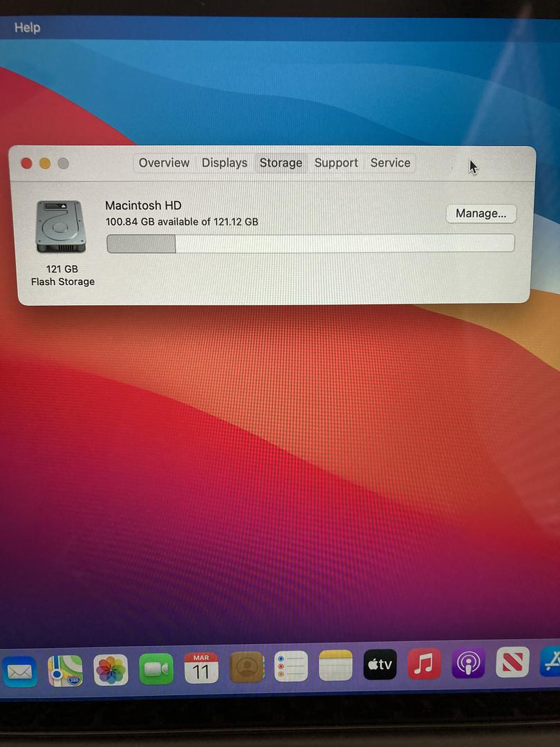Start FaceTime from the Dock
This screenshot has width=560, height=747.
coord(156,669)
